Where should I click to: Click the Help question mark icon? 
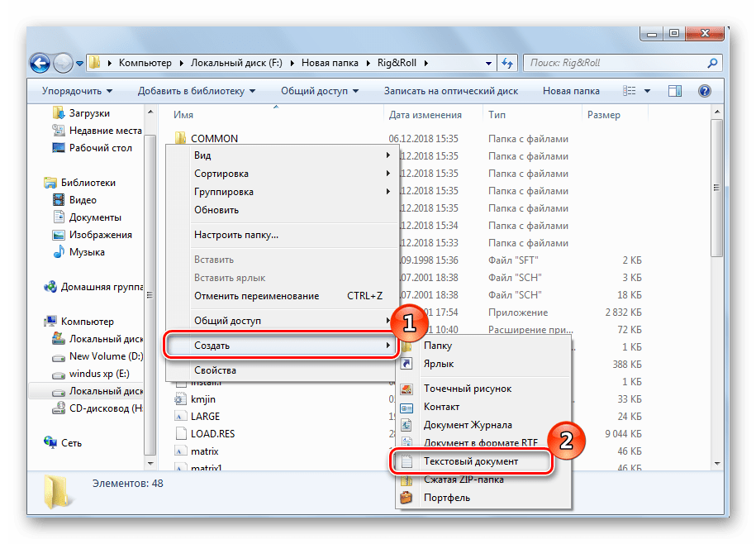tap(705, 91)
